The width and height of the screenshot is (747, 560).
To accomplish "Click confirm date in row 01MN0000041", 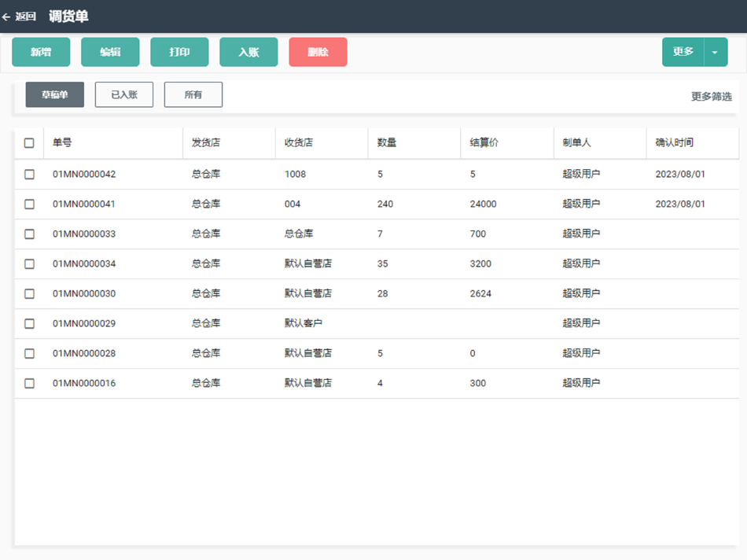I will click(680, 204).
